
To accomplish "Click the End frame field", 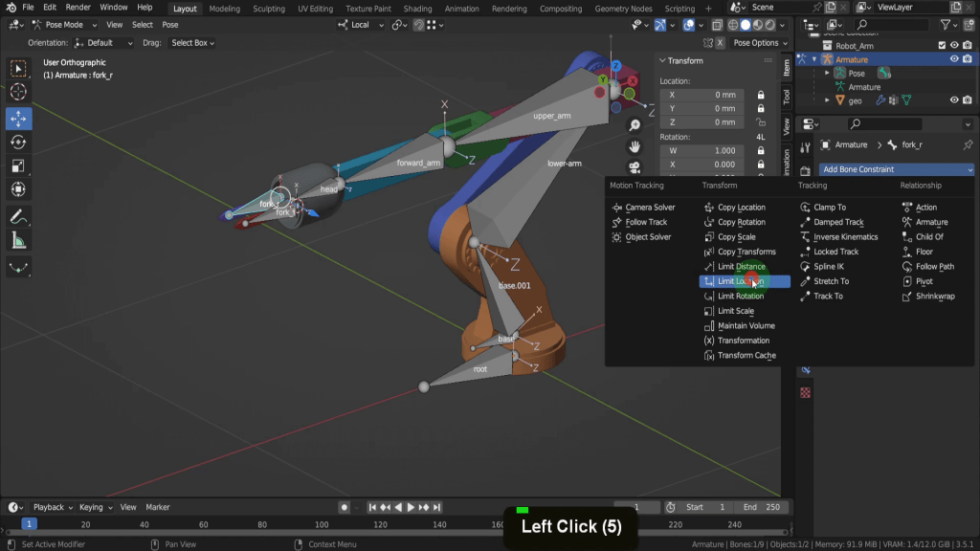I will coord(763,507).
